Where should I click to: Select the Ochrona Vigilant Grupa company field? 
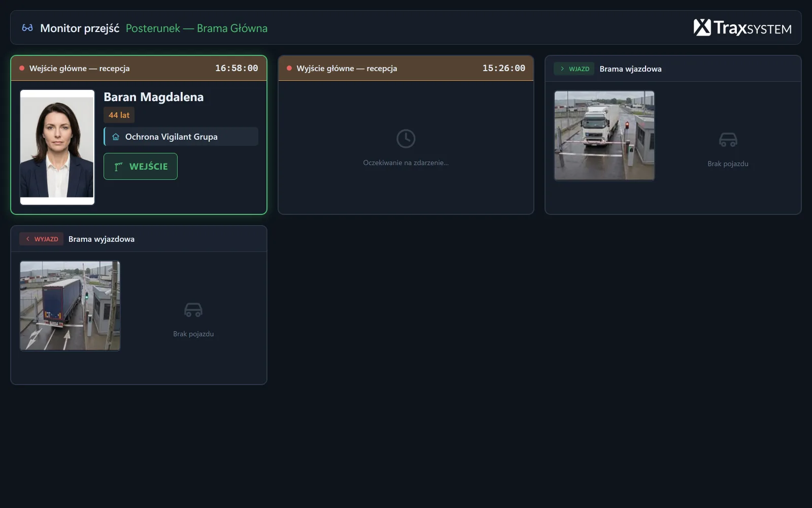click(x=181, y=137)
